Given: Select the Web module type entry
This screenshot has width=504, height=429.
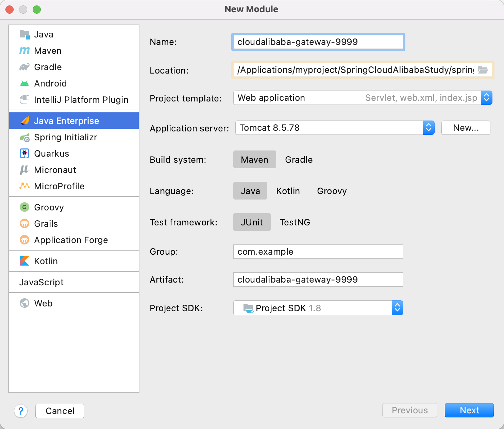Looking at the screenshot, I should pyautogui.click(x=74, y=303).
